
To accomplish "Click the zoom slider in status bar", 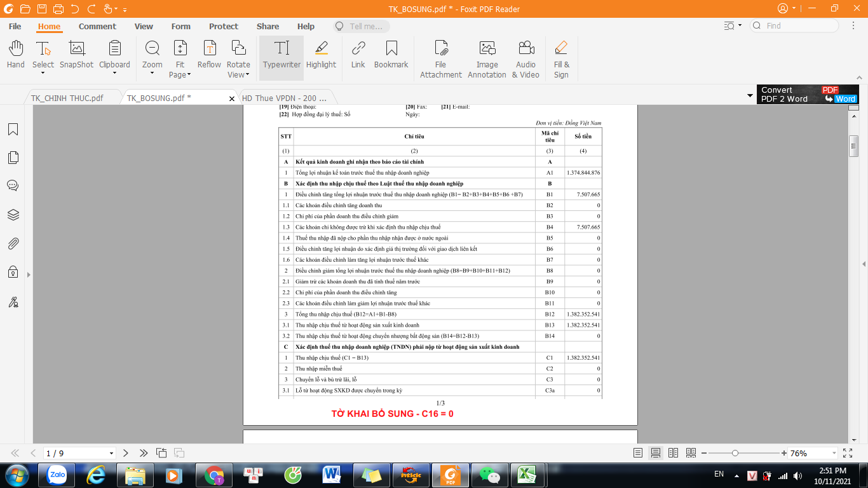I will [735, 453].
